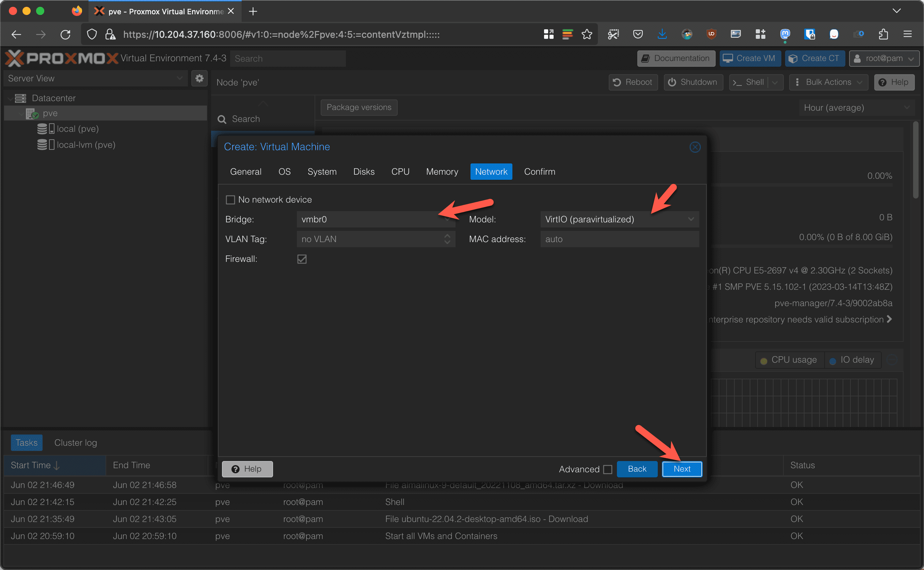924x570 pixels.
Task: Click the Datacenter server icon in tree
Action: pyautogui.click(x=20, y=98)
